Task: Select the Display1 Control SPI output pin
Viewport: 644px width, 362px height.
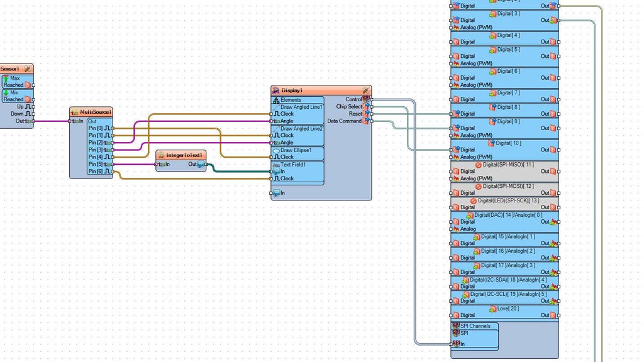Action: 371,99
